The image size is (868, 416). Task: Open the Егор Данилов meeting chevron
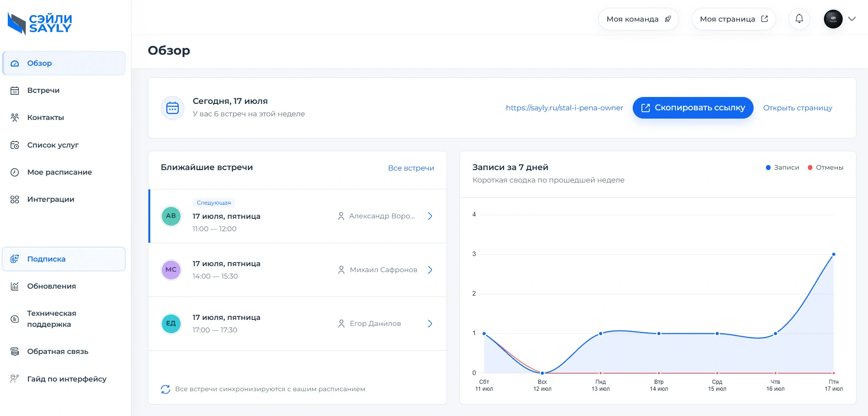(430, 324)
